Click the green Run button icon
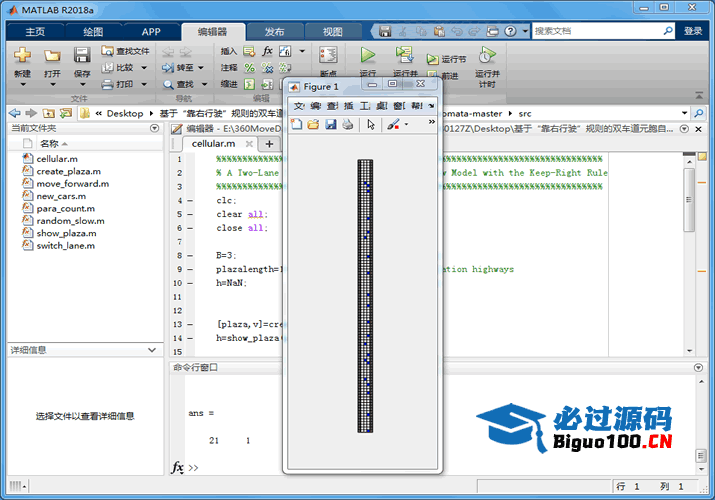The width and height of the screenshot is (715, 500). click(368, 55)
